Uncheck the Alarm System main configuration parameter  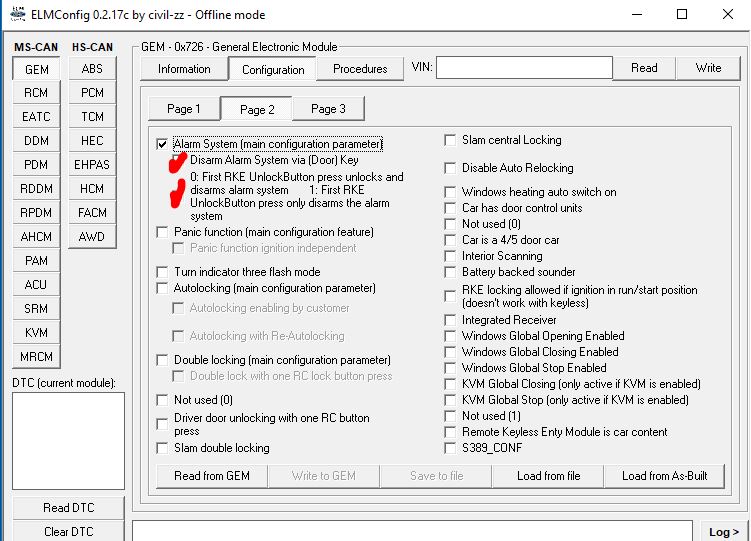click(x=163, y=144)
